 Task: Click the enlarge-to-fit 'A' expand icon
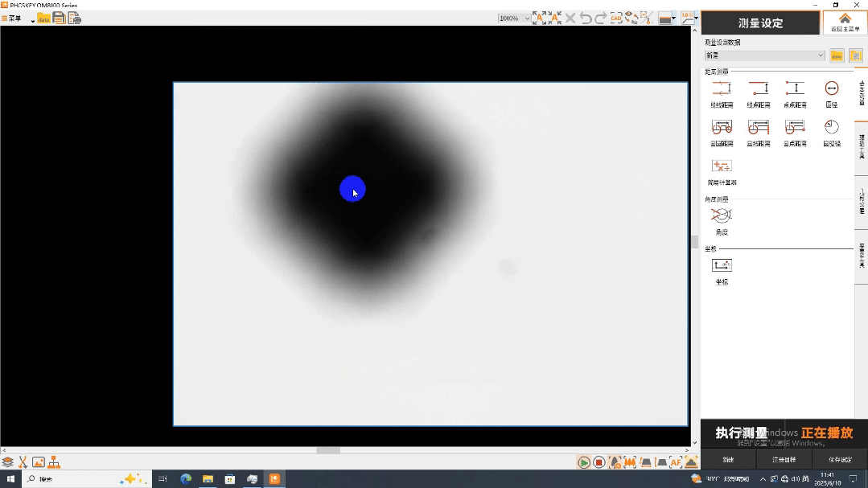(x=539, y=18)
